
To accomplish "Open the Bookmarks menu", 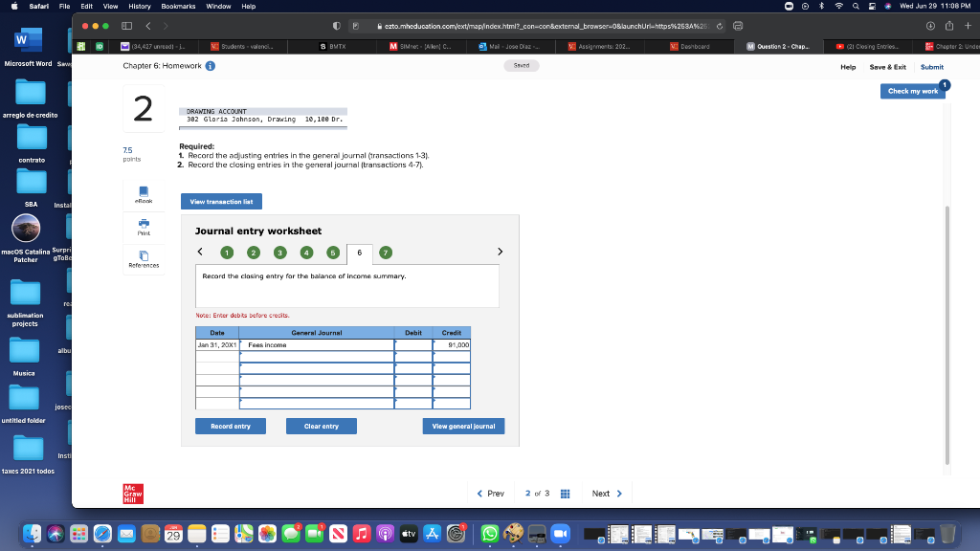I will (x=178, y=7).
